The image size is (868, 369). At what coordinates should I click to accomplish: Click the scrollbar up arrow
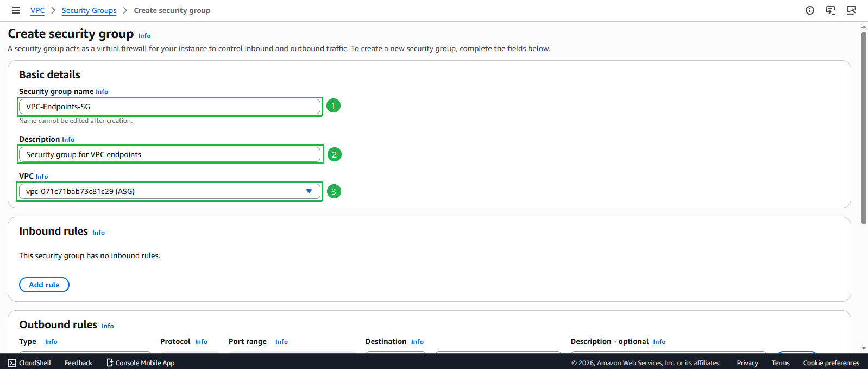(864, 26)
